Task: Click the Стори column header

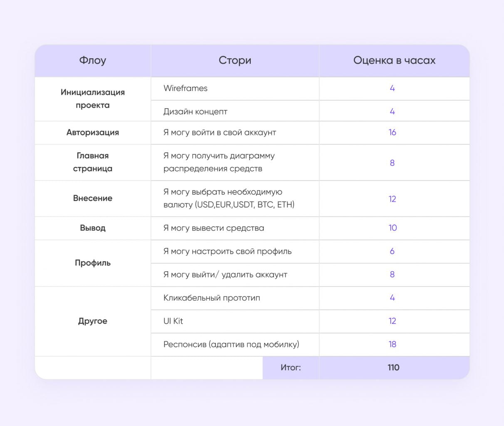Action: point(235,61)
